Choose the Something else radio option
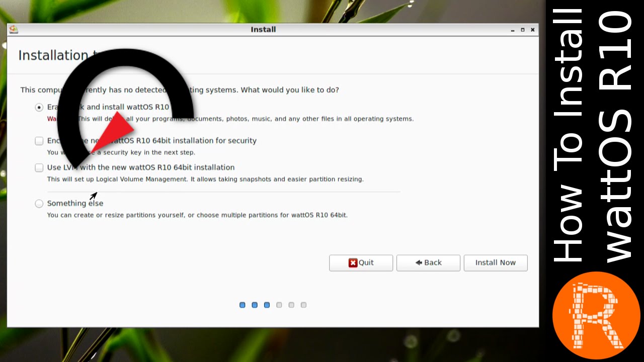The width and height of the screenshot is (644, 362). [39, 204]
